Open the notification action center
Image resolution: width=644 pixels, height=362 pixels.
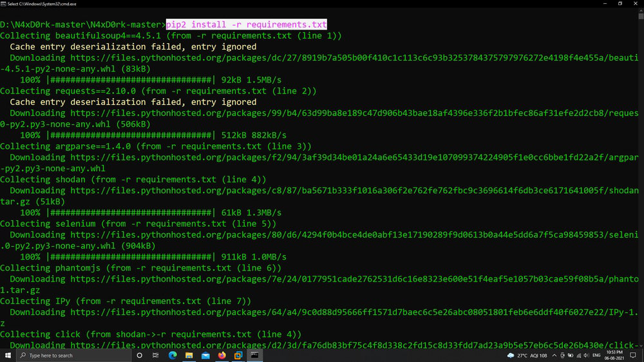point(633,356)
